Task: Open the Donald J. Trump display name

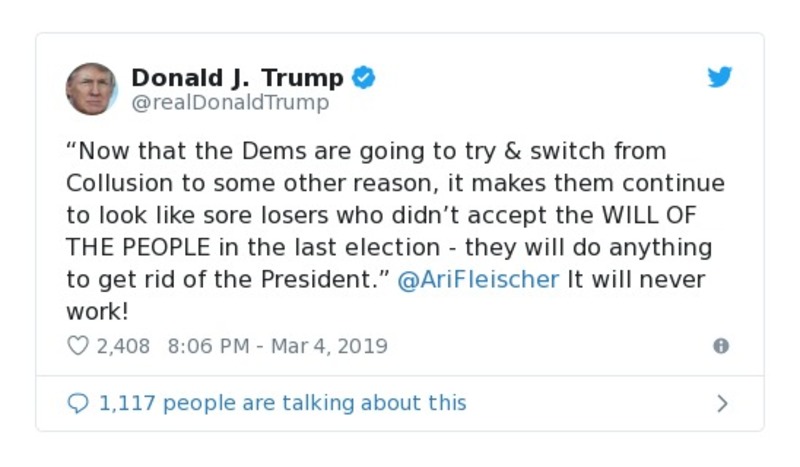Action: point(238,77)
